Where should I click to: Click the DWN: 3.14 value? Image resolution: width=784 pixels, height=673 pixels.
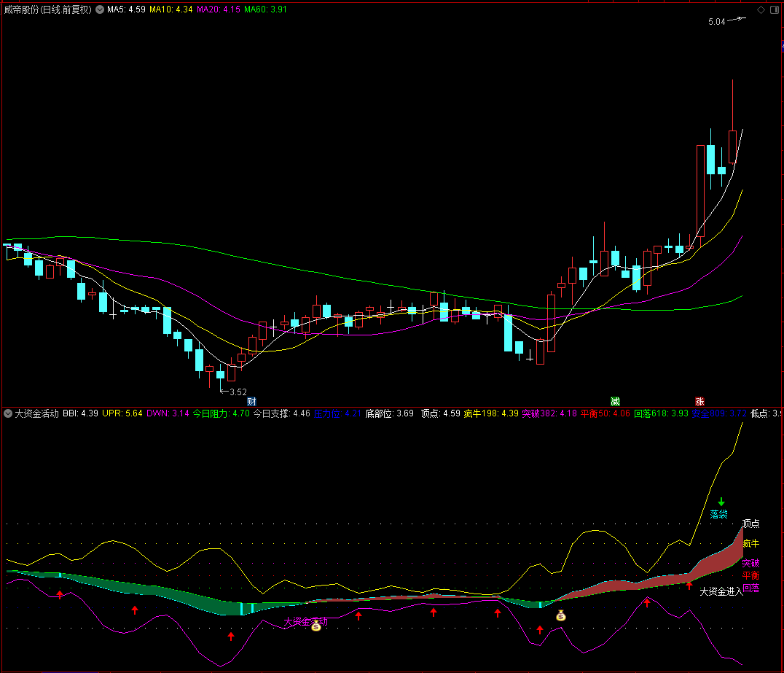[168, 413]
